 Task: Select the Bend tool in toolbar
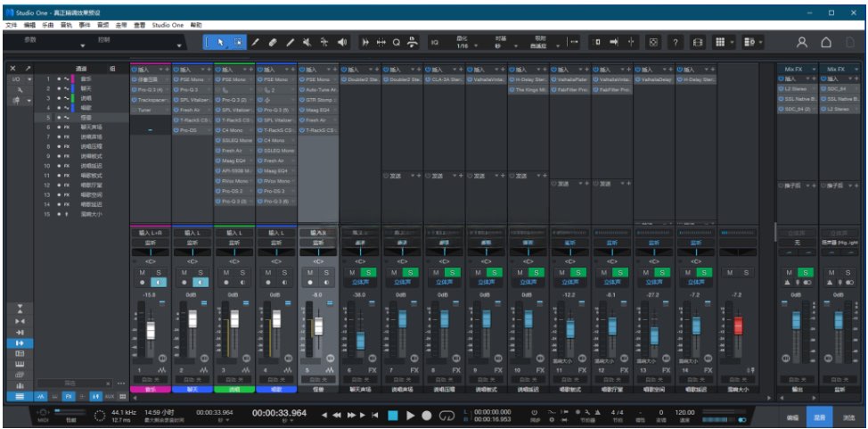coord(324,42)
